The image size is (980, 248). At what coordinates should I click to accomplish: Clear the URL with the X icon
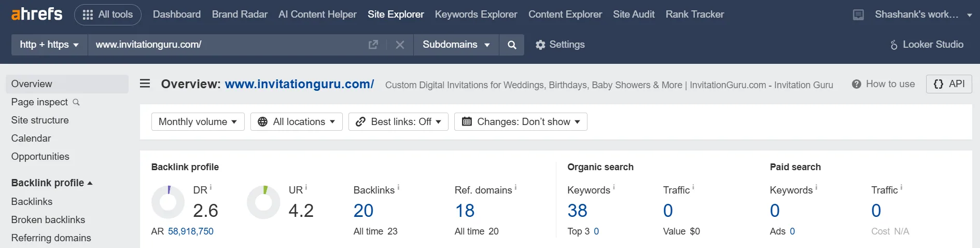[399, 45]
